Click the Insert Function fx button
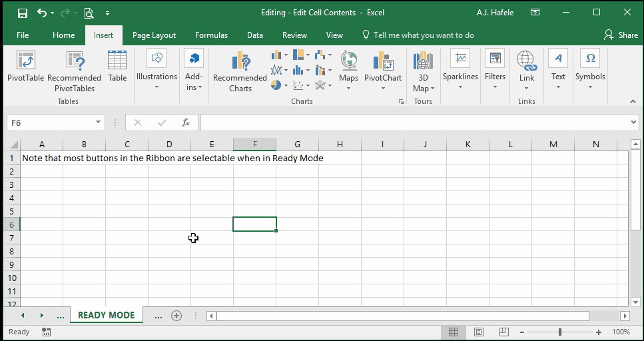This screenshot has height=341, width=644. coord(186,123)
